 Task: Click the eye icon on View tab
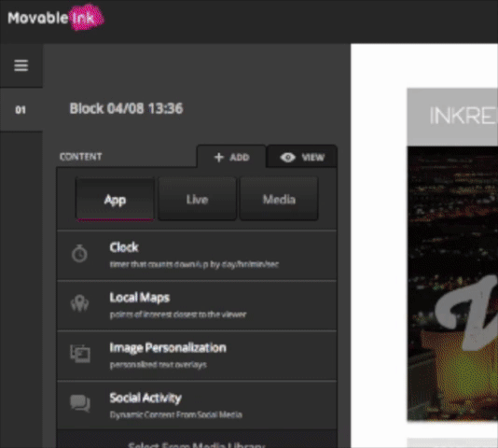[x=288, y=157]
